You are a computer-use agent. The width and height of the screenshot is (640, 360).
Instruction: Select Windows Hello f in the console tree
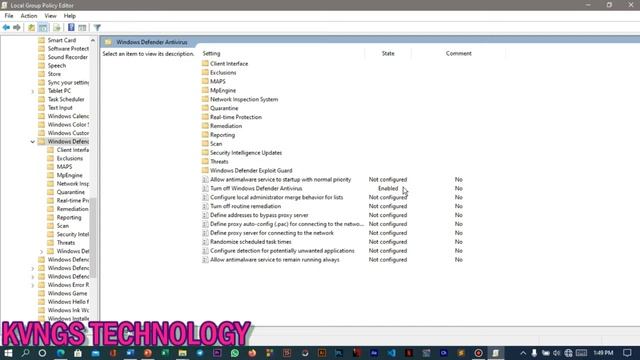pos(68,302)
